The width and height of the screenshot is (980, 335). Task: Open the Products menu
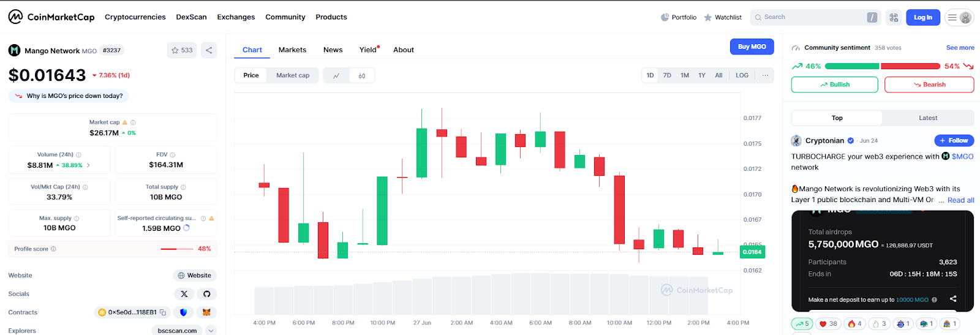331,17
